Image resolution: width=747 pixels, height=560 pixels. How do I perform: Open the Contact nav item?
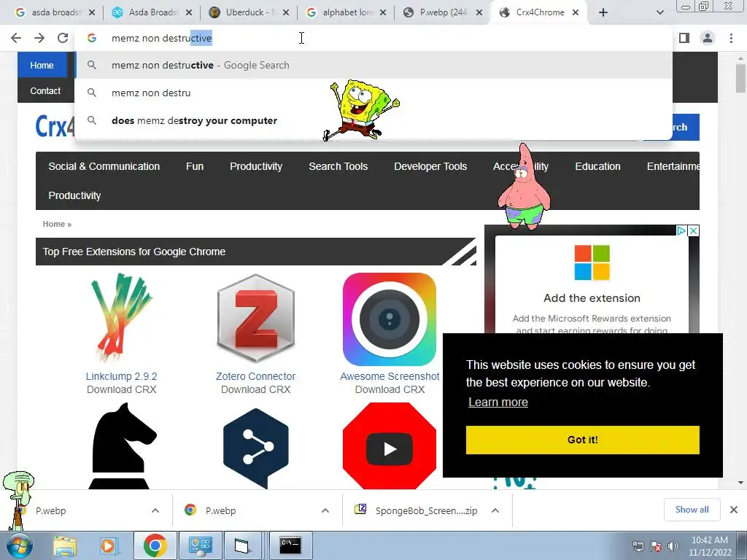pos(45,91)
